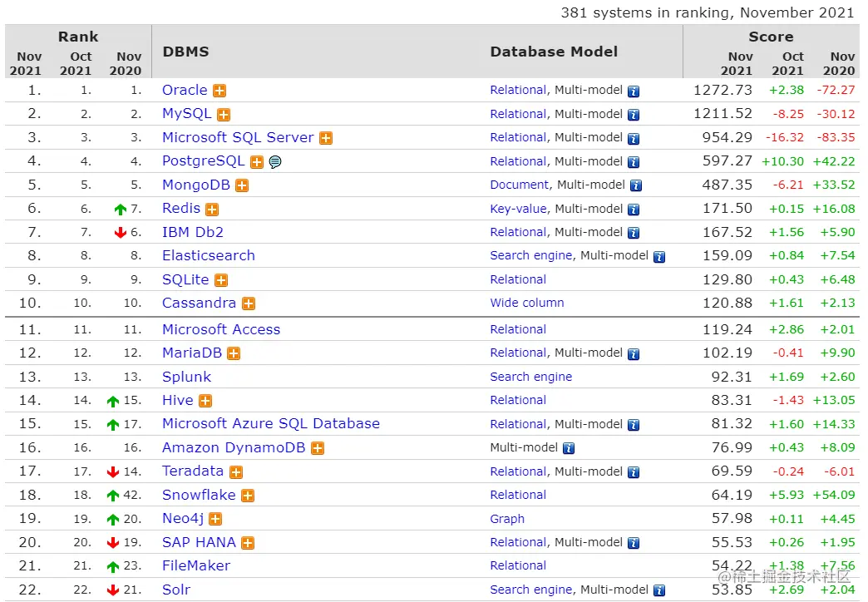Click the DBMS column header
Screen dimensions: 868x602
click(186, 52)
